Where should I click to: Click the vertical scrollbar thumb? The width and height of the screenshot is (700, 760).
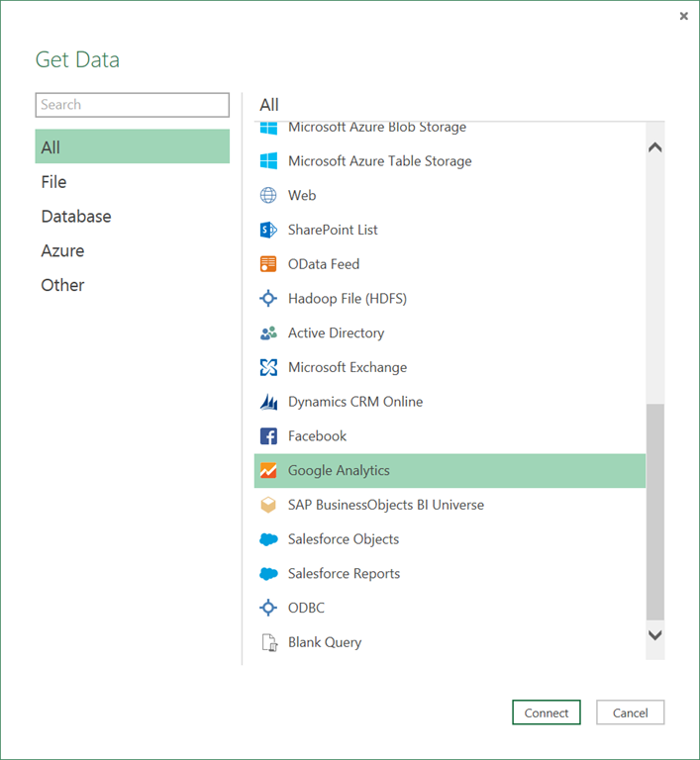(654, 510)
